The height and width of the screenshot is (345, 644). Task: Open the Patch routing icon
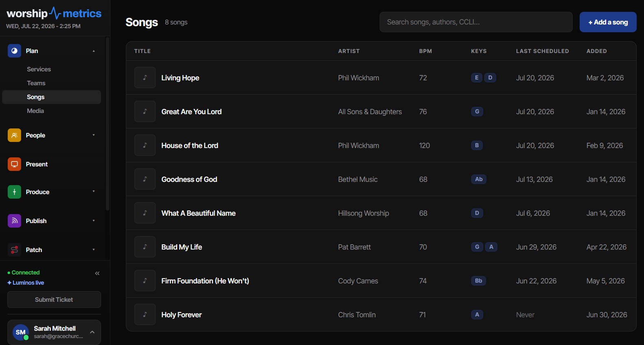[14, 250]
